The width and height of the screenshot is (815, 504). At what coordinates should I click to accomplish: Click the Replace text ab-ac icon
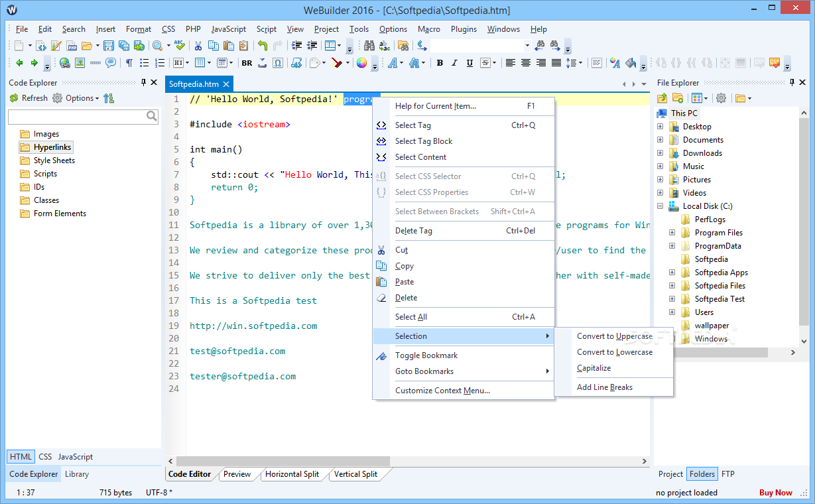pyautogui.click(x=385, y=46)
